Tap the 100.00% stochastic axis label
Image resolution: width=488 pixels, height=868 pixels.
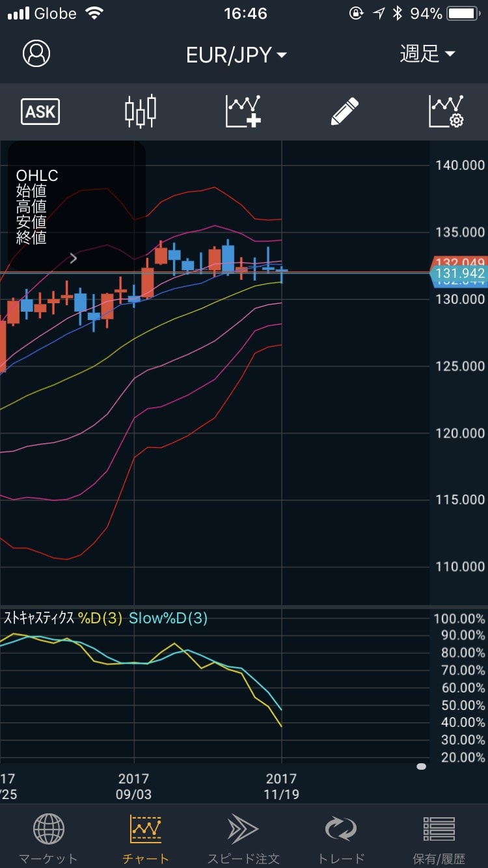coord(459,619)
